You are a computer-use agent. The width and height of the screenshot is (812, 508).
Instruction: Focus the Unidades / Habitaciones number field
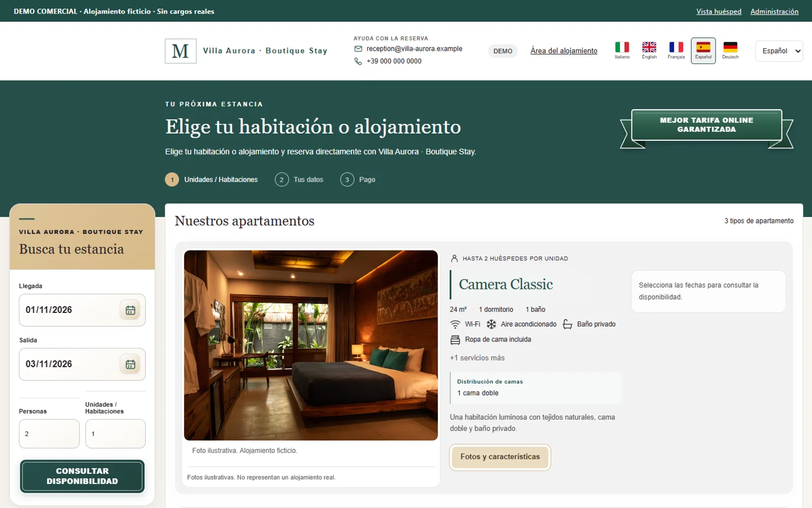point(115,434)
